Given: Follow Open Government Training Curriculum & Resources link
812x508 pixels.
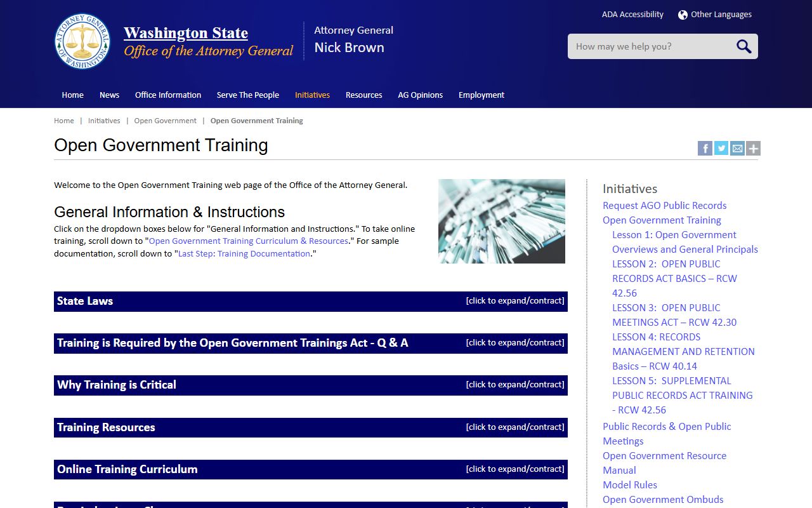Looking at the screenshot, I should click(x=249, y=241).
